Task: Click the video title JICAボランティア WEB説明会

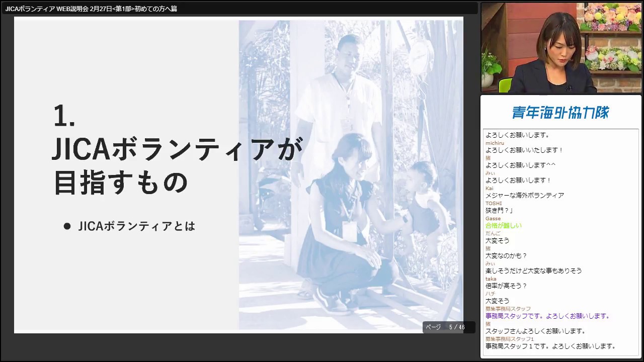Action: point(91,9)
